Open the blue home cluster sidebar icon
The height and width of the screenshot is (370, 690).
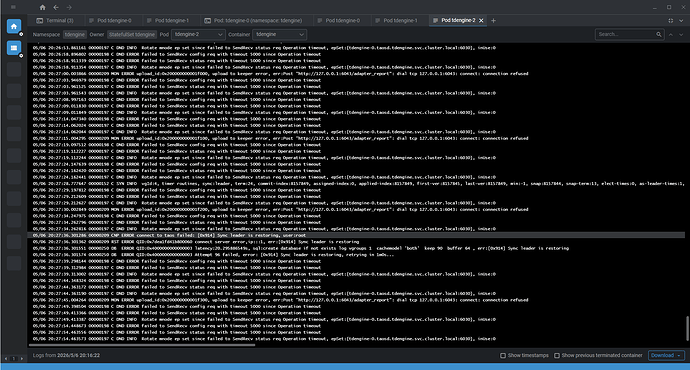(x=14, y=26)
